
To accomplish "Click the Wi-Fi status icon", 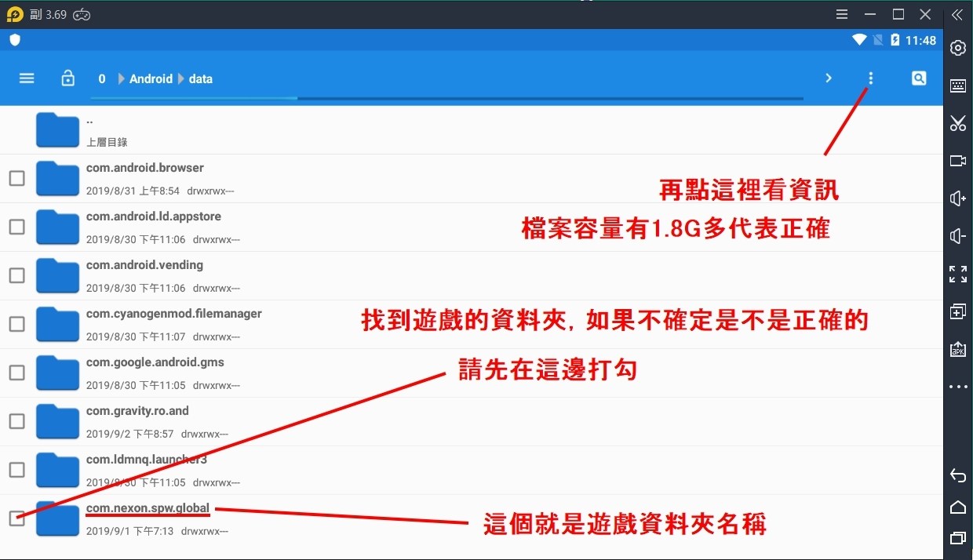I will [859, 40].
